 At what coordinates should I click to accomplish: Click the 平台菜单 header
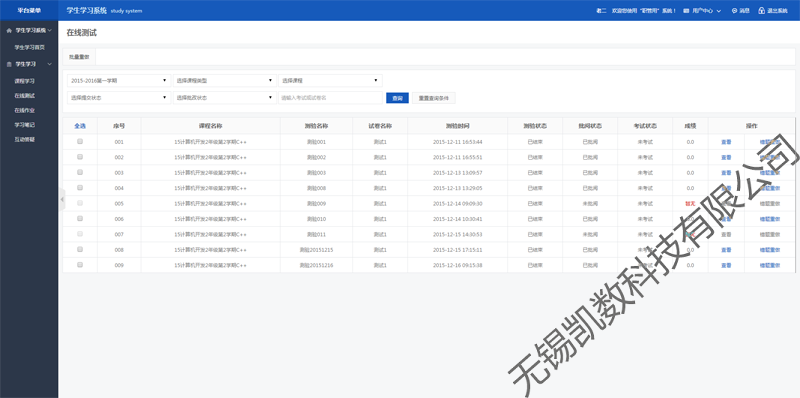tap(29, 11)
